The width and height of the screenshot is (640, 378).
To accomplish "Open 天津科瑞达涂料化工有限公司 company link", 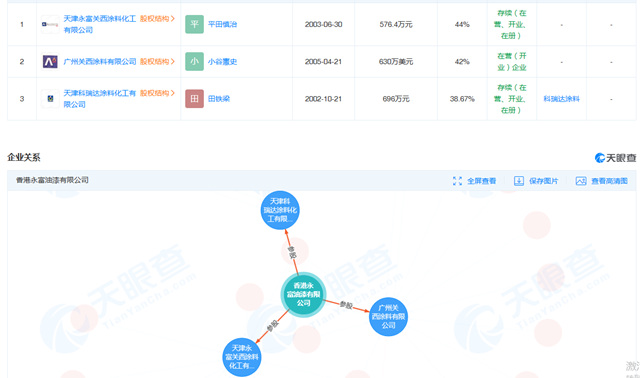I will point(100,99).
